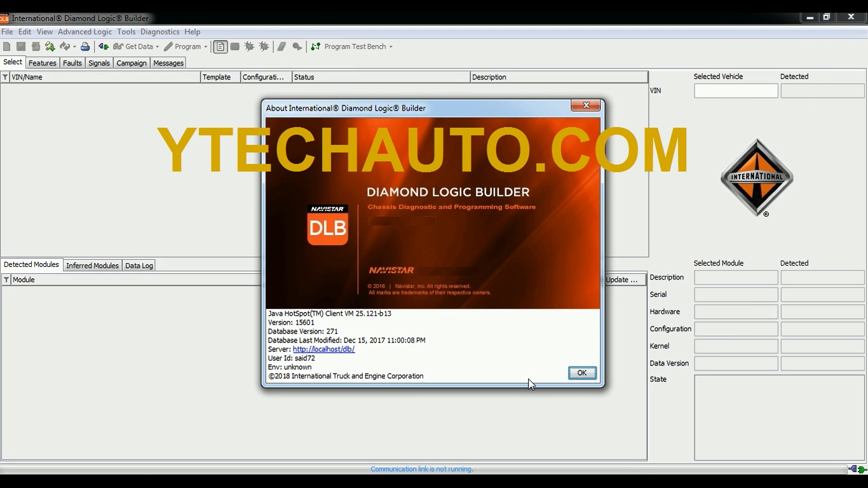Click the key icon in the toolbar
The image size is (868, 488).
[296, 46]
